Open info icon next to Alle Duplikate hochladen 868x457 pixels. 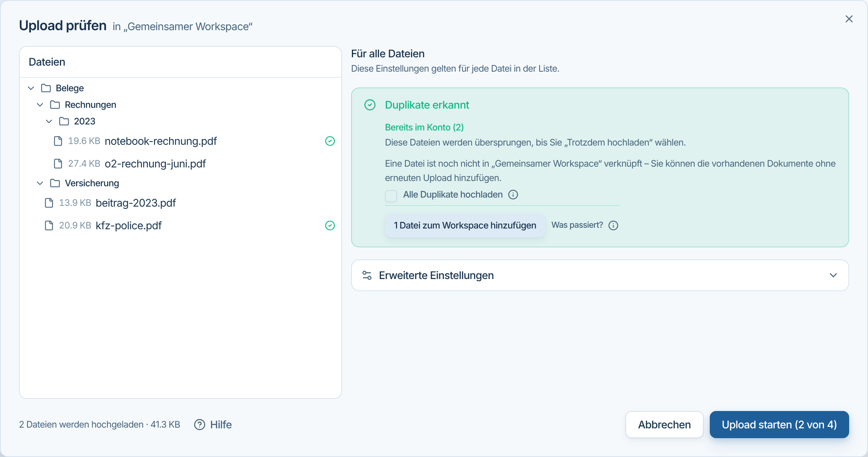point(513,195)
